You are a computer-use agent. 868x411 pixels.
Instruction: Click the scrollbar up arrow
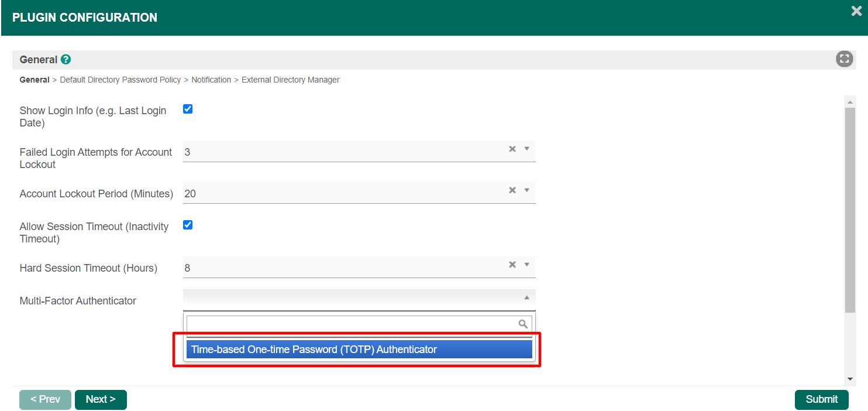[x=850, y=102]
